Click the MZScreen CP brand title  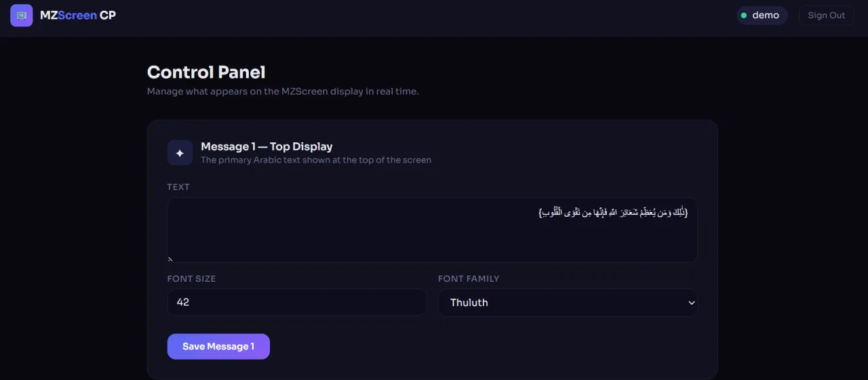(78, 15)
